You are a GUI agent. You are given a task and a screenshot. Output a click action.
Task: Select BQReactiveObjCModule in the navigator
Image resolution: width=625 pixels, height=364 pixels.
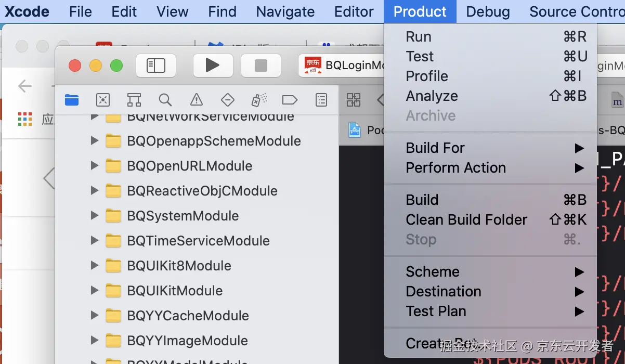[x=202, y=191]
